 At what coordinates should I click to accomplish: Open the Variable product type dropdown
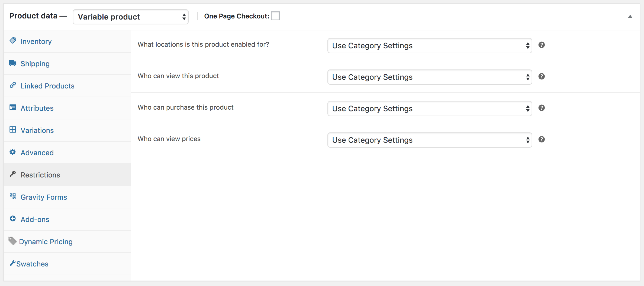(131, 17)
